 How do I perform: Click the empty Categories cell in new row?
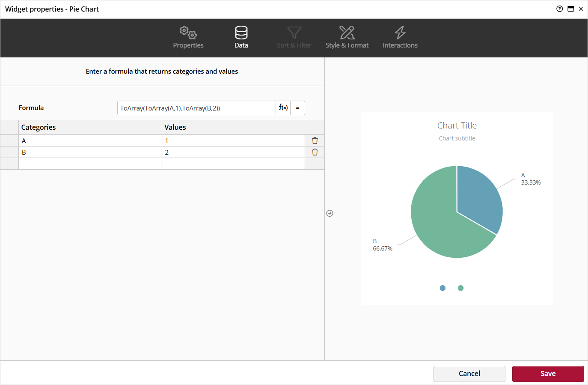click(x=90, y=164)
